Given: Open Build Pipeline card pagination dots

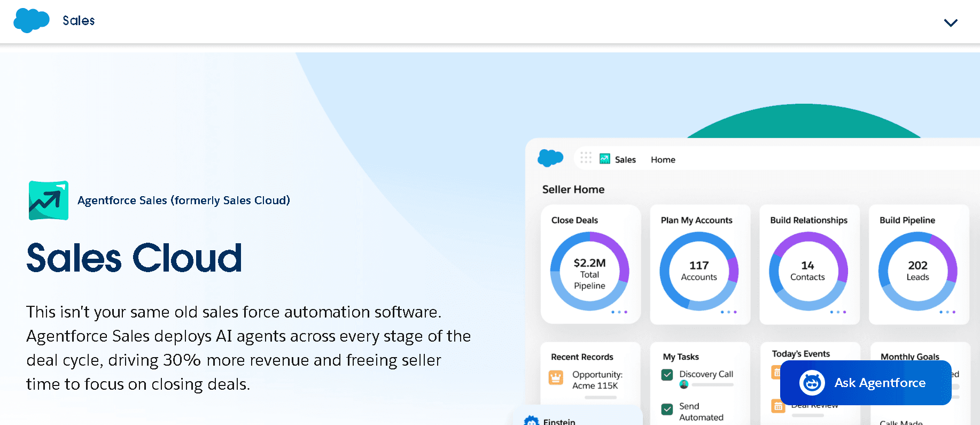Looking at the screenshot, I should pyautogui.click(x=947, y=312).
